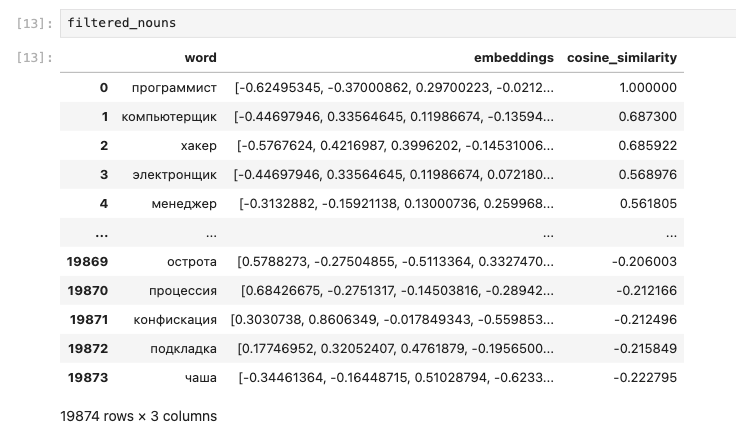Click cosine similarity value 0.687300
Screen dimensions: 736x435
coord(650,117)
